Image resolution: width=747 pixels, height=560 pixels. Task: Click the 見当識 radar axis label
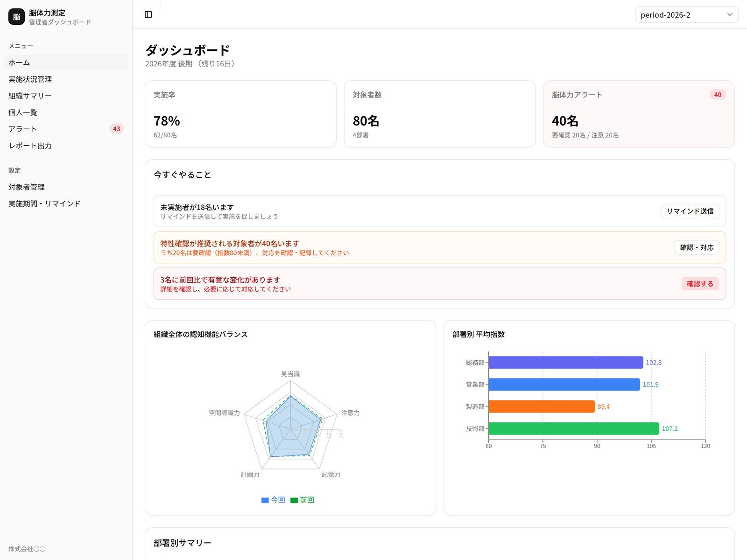pyautogui.click(x=290, y=374)
